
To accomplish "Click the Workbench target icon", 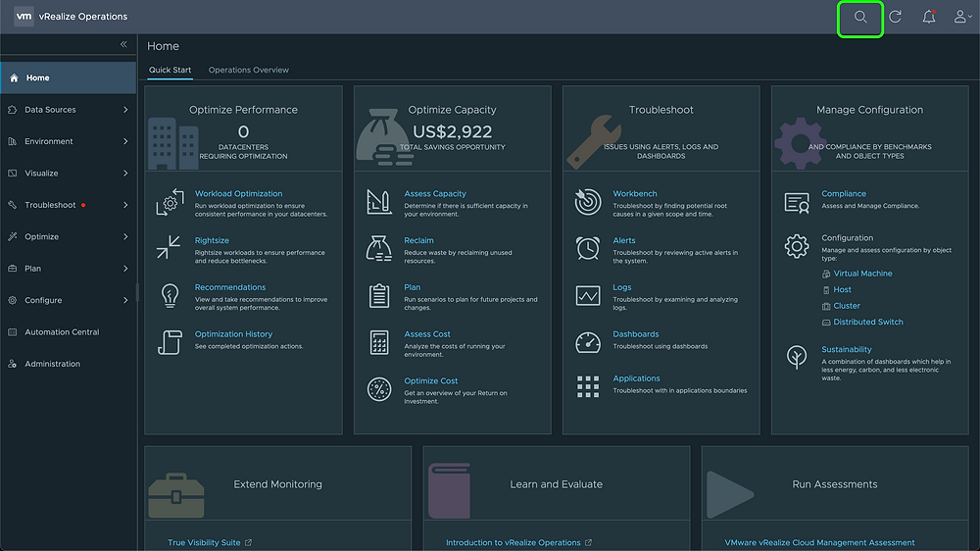I will (587, 201).
